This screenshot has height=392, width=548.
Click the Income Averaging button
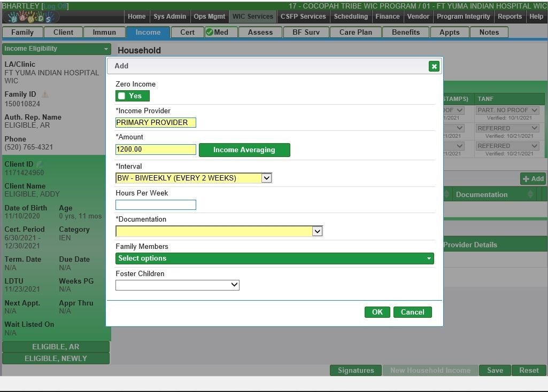(x=244, y=150)
